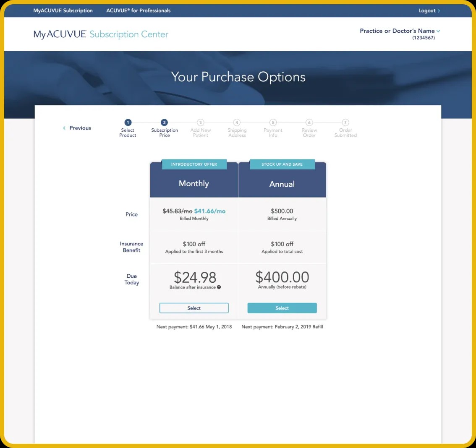Viewport: 476px width, 448px height.
Task: Click the Introductory Offer badge
Action: [x=194, y=164]
